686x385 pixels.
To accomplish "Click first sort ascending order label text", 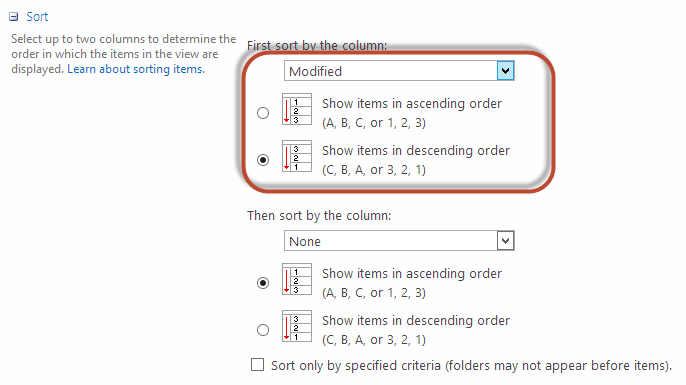I will [412, 113].
